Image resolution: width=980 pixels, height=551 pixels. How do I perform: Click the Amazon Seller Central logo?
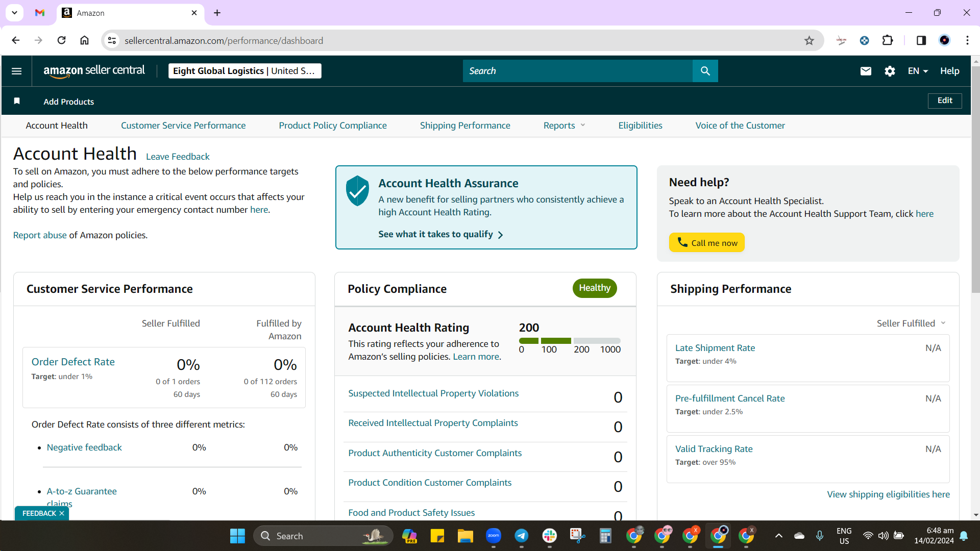(94, 71)
